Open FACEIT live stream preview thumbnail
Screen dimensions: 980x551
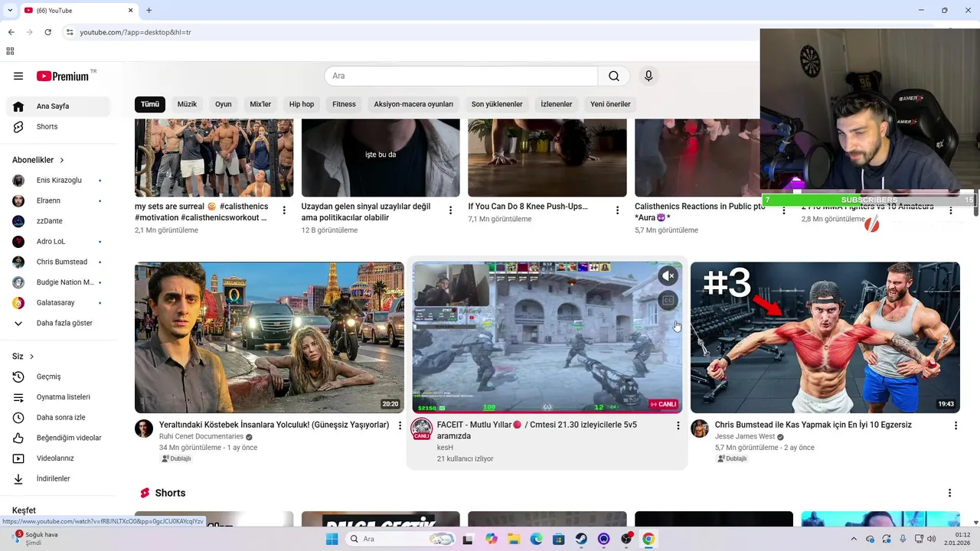(x=547, y=337)
